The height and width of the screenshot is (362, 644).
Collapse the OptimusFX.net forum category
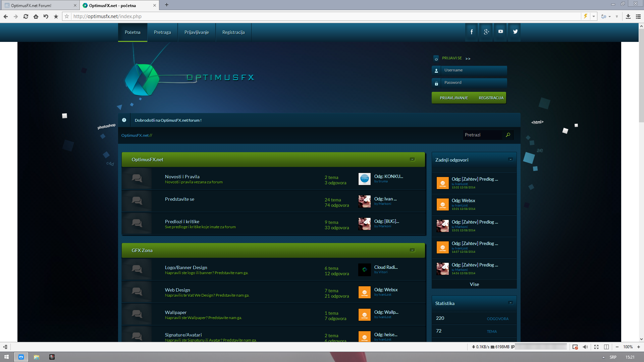point(413,160)
